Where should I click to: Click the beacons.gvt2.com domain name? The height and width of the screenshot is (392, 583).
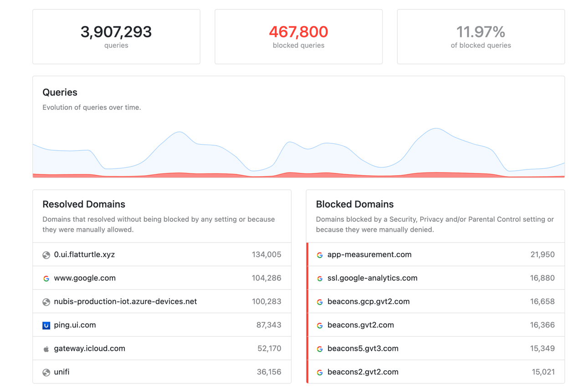click(x=361, y=325)
